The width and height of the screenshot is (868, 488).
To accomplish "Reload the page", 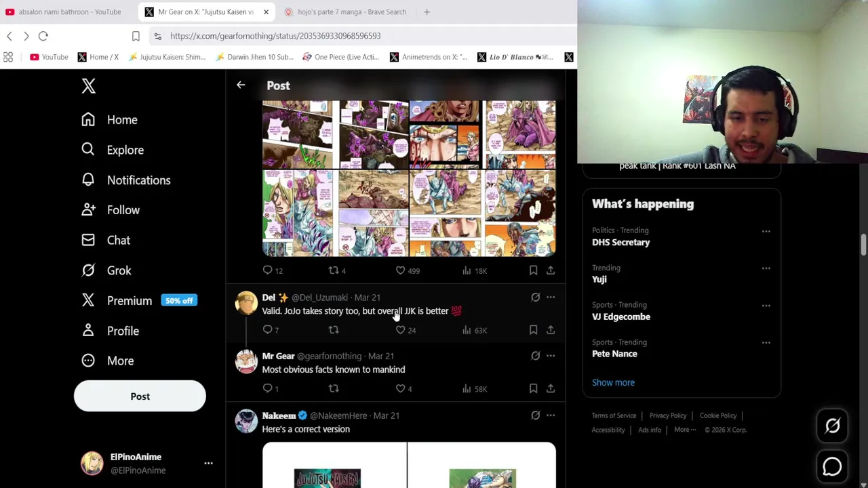I will [x=43, y=36].
